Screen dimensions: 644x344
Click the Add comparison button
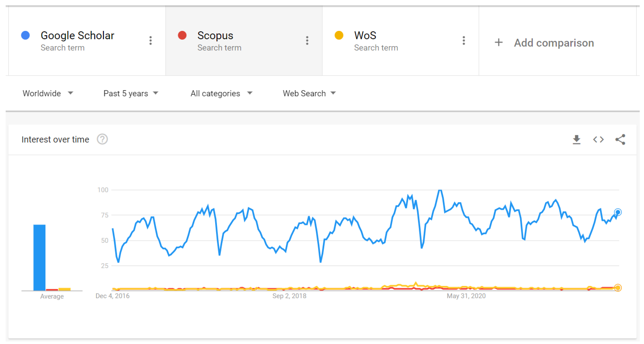point(553,43)
